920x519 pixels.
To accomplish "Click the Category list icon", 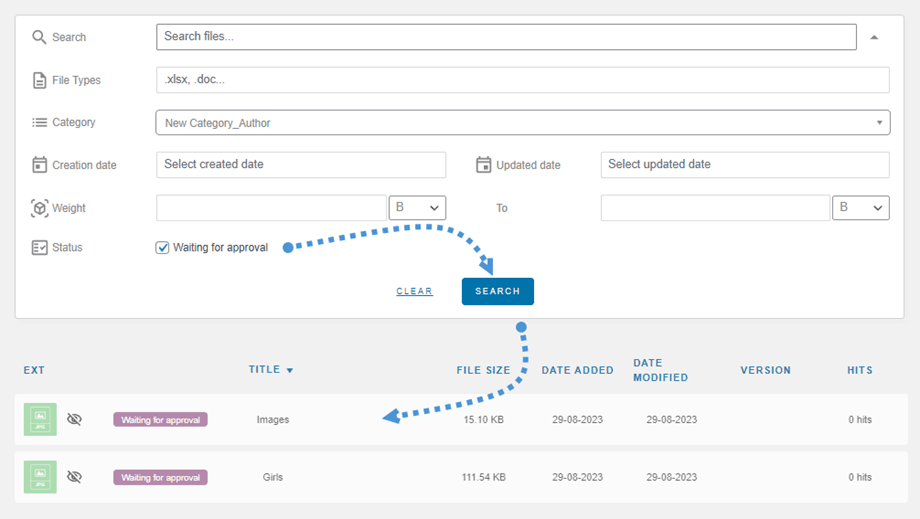I will click(x=39, y=123).
